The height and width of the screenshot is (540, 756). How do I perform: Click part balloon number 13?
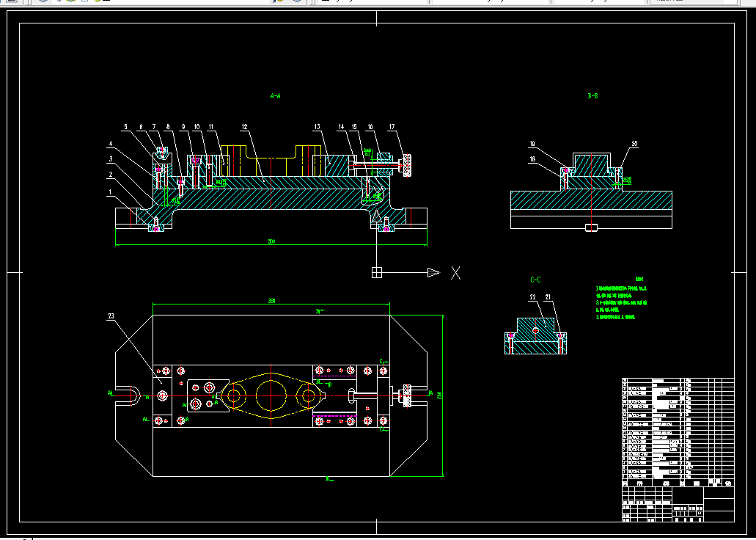click(317, 128)
